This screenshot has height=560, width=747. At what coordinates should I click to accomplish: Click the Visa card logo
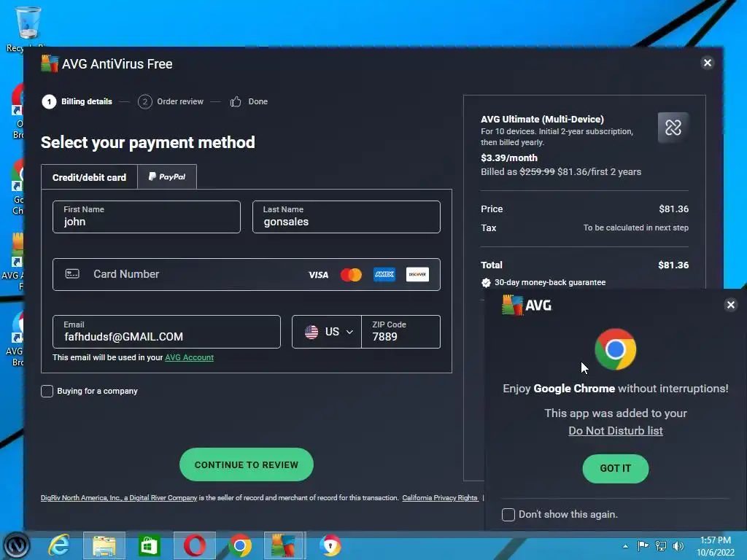[318, 275]
